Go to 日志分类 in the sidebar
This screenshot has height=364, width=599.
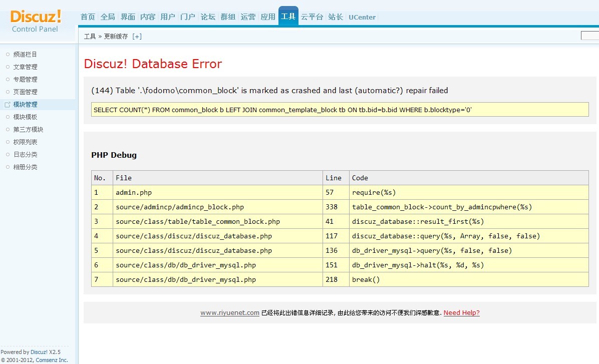tap(25, 155)
